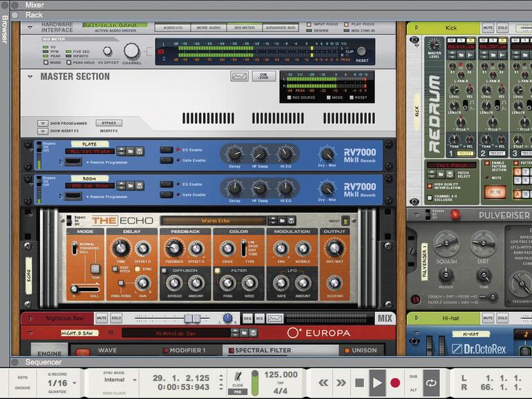Click the Redrum Master Level knob

pyautogui.click(x=435, y=44)
